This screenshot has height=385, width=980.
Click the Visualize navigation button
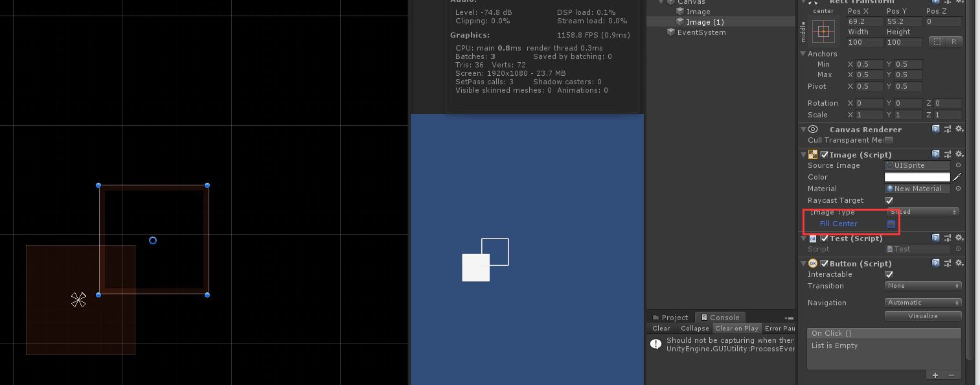[x=923, y=316]
